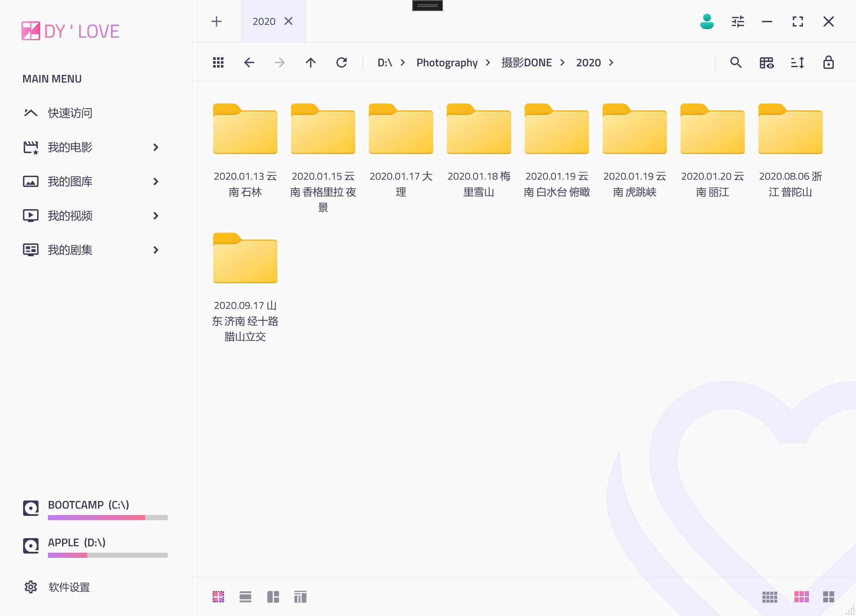The width and height of the screenshot is (856, 616).
Task: Expand the 我的电影 submenu arrow
Action: (x=156, y=147)
